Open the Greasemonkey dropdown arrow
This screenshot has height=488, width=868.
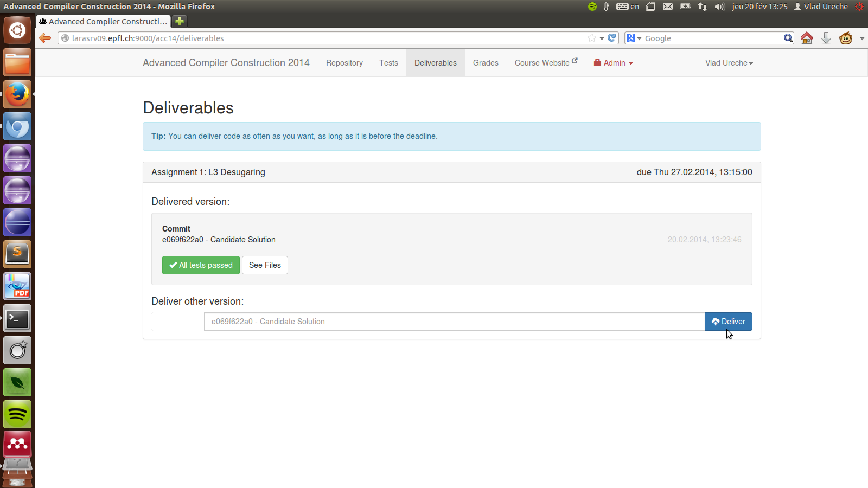862,38
